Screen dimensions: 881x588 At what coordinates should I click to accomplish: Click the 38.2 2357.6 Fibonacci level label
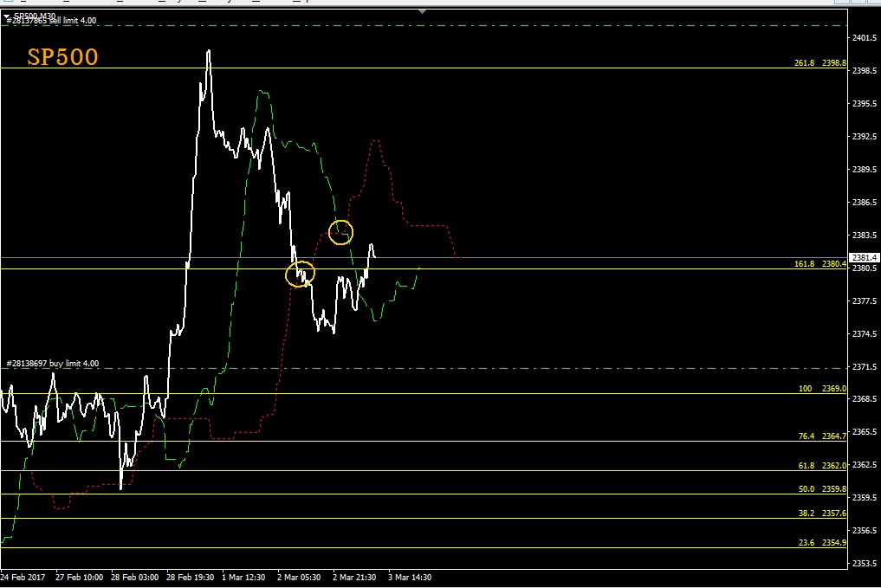tap(823, 514)
